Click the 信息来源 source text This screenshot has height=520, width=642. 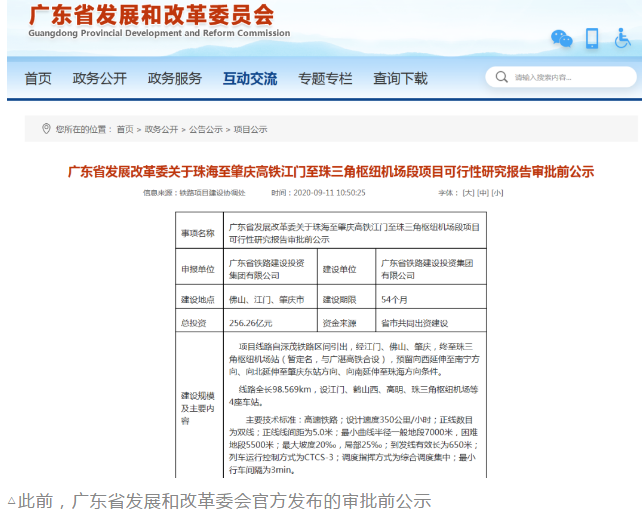click(194, 193)
